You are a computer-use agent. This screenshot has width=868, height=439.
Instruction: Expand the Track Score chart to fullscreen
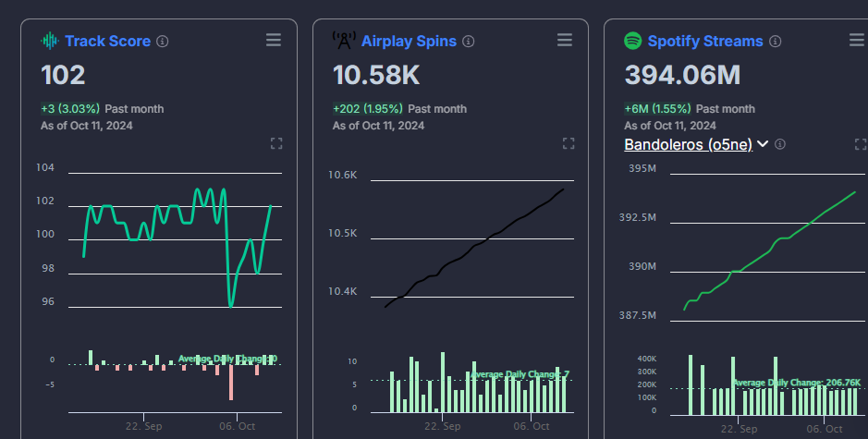(x=276, y=143)
